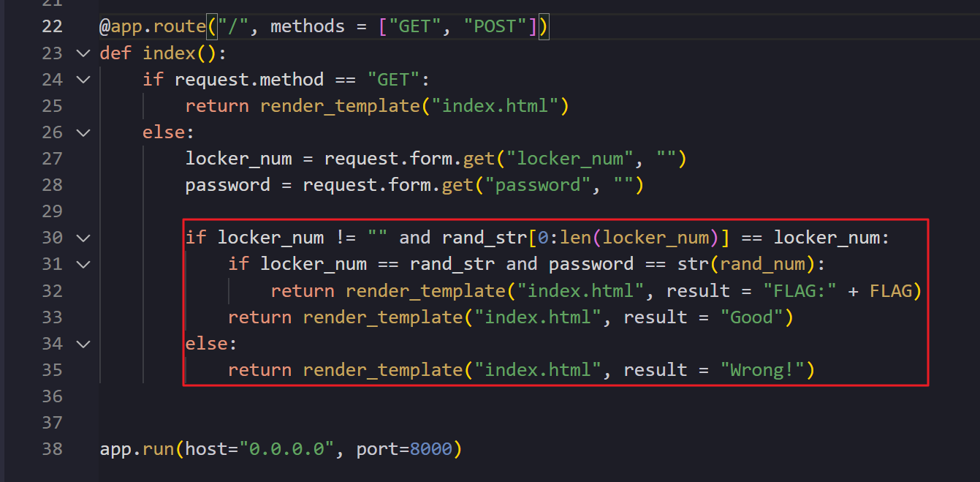
Task: Click "index.html" string on line 25
Action: [494, 106]
